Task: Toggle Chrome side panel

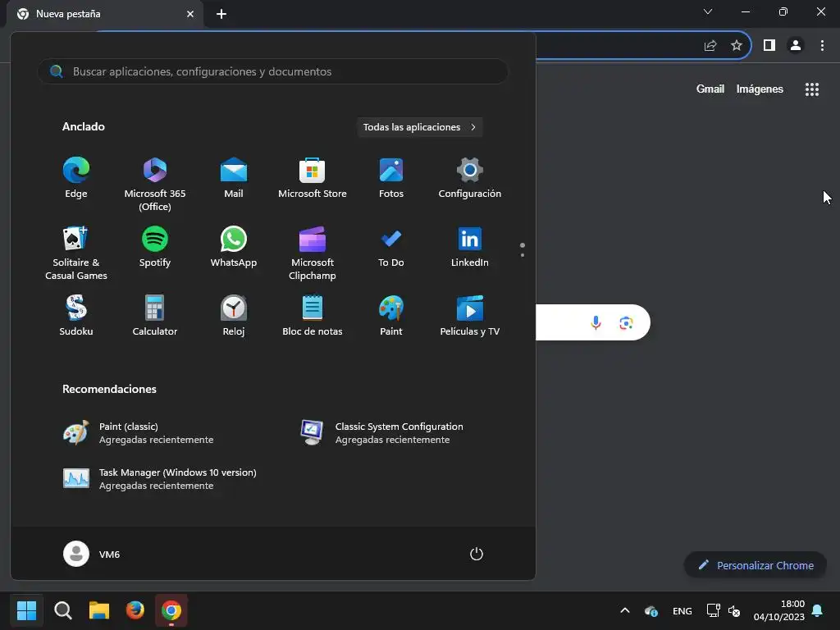Action: (x=769, y=46)
